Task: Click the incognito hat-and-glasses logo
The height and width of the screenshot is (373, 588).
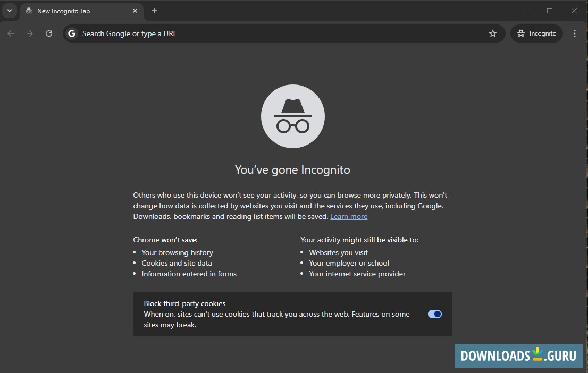Action: click(x=292, y=116)
